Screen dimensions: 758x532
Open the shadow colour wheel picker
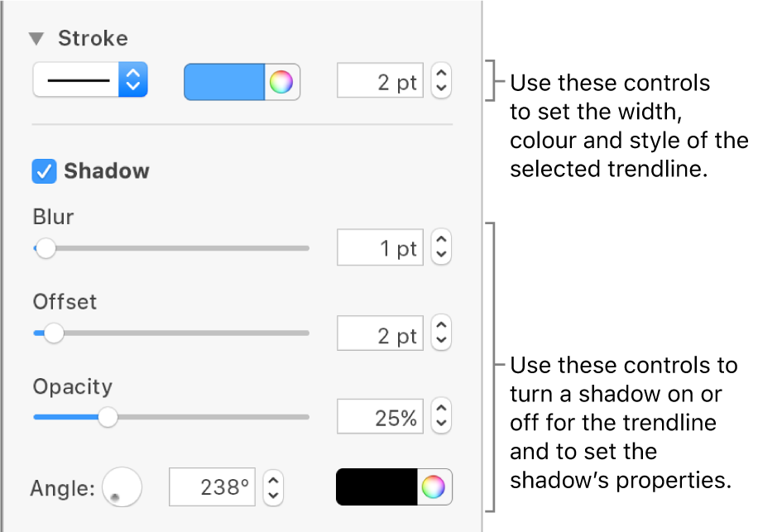tap(434, 487)
